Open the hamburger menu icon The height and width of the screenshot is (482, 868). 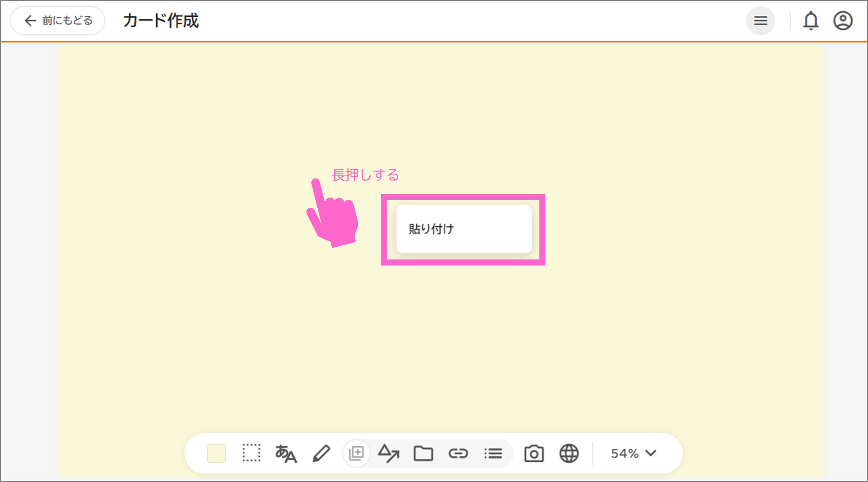[761, 21]
